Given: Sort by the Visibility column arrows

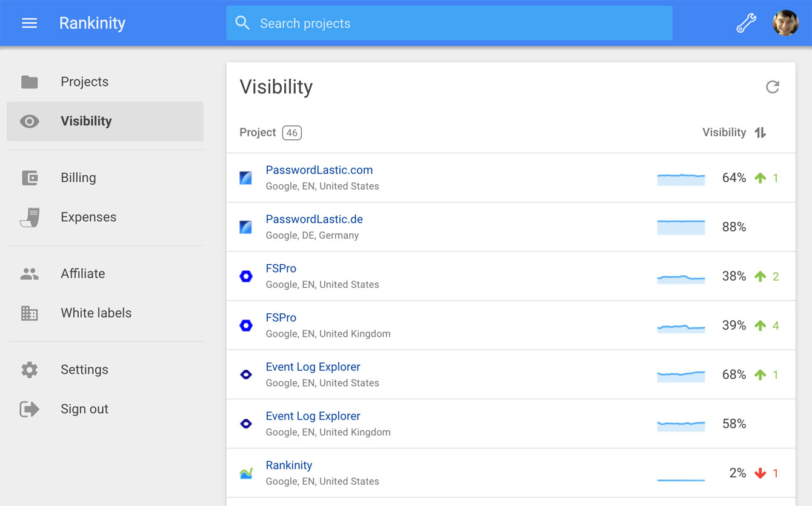Looking at the screenshot, I should pos(760,133).
